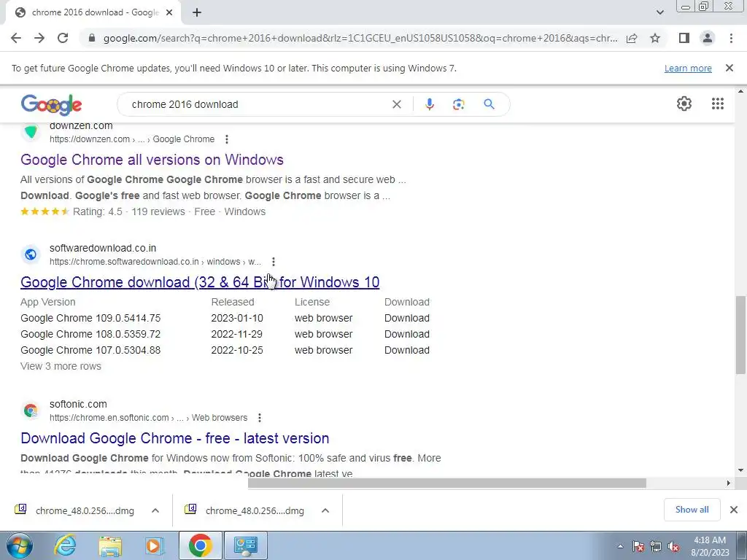Click the softonic.com site name
Viewport: 747px width, 560px height.
point(78,404)
